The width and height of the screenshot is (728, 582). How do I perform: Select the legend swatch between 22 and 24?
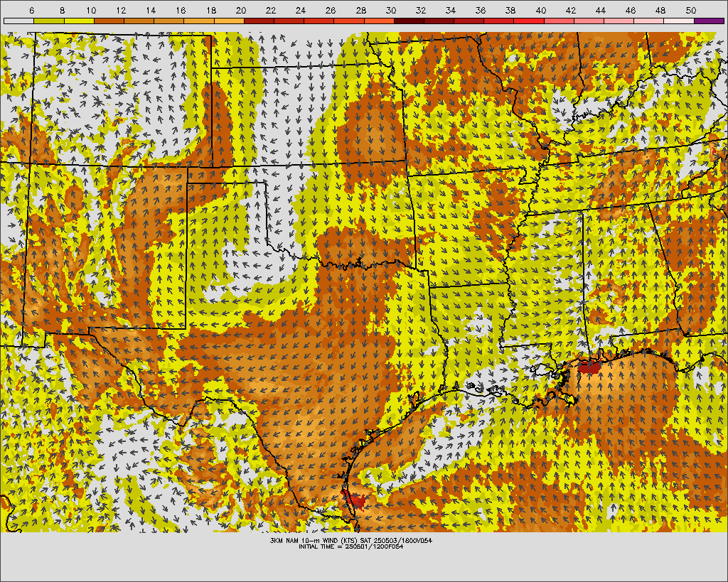tap(289, 21)
